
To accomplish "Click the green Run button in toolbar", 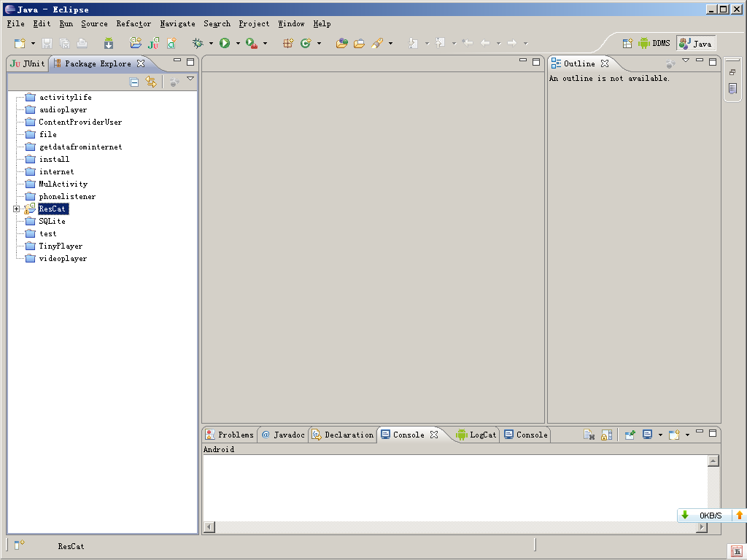I will point(225,44).
